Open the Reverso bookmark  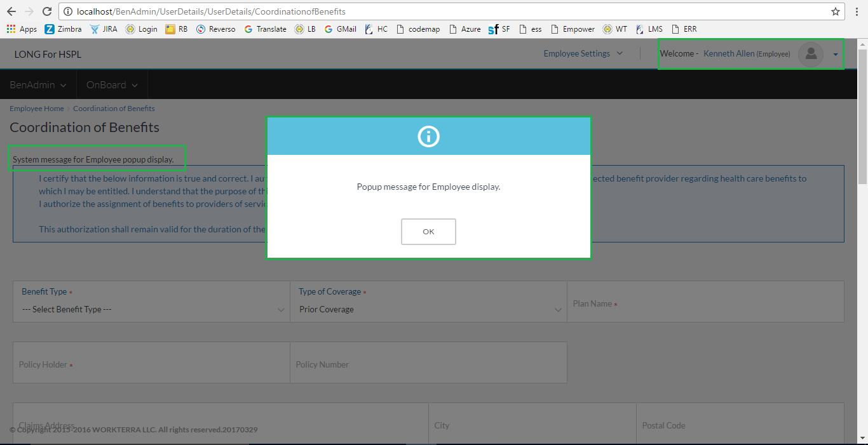point(215,29)
